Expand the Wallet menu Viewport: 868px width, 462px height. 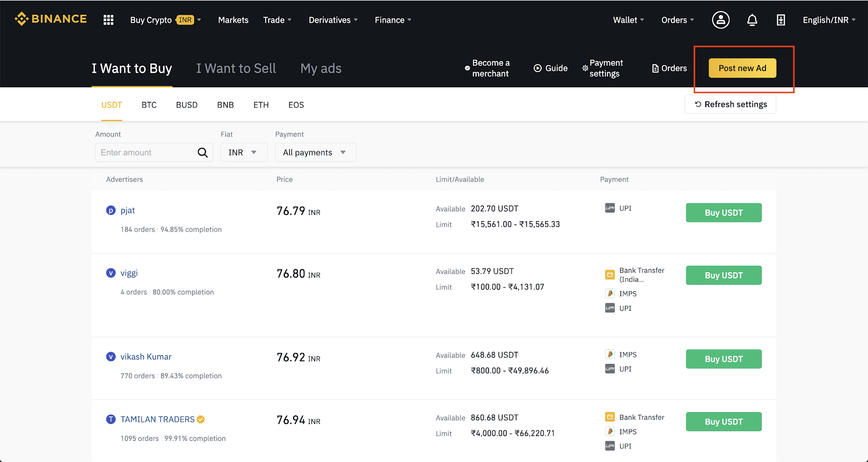[628, 20]
